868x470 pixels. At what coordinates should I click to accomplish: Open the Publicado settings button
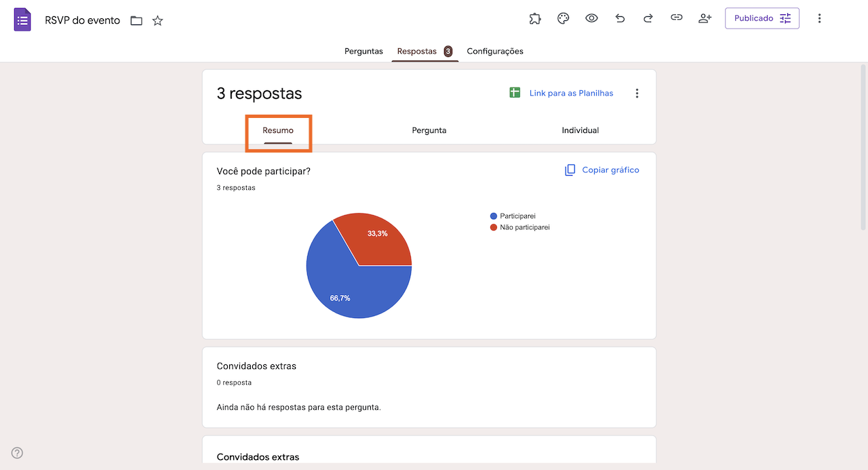762,18
